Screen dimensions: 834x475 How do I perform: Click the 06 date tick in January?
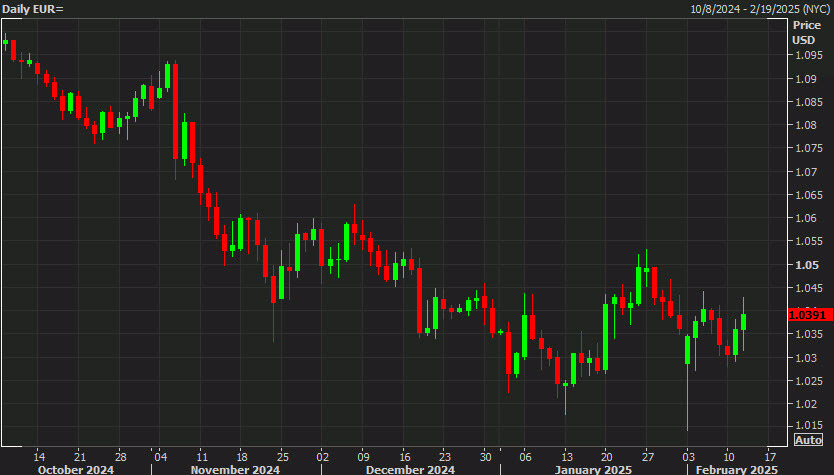(526, 457)
